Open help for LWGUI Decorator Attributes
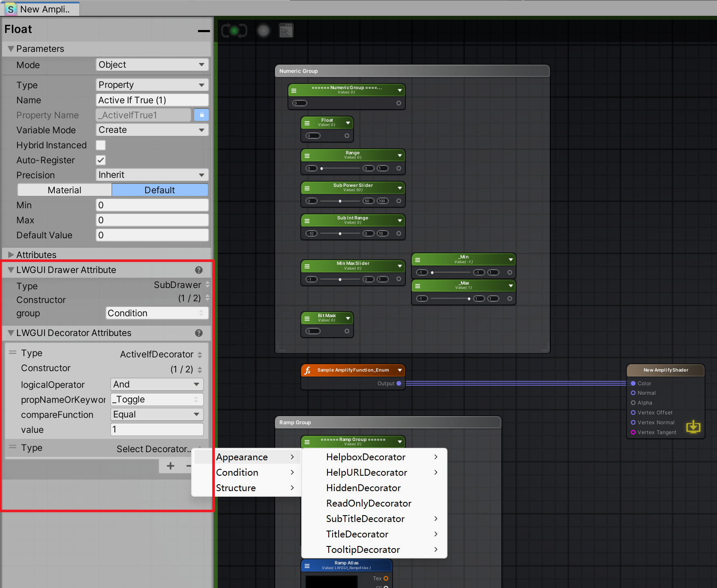 [x=199, y=333]
